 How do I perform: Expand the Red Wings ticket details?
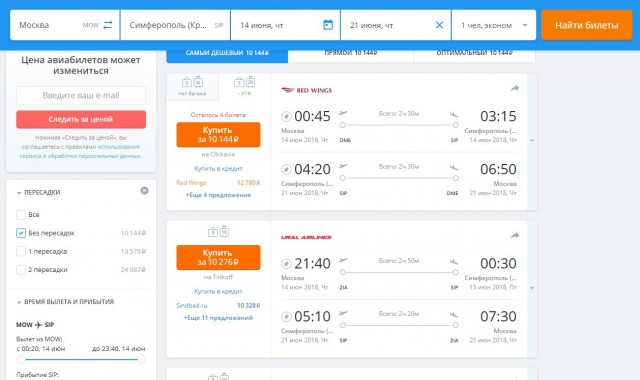[532, 141]
